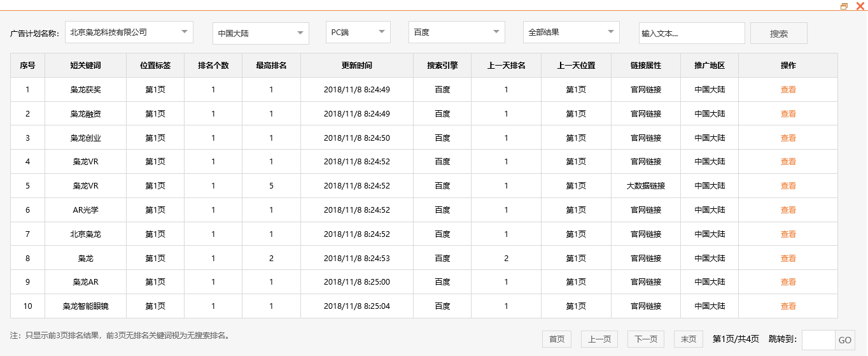Click update time 2018/11/8 8:25:04
This screenshot has width=868, height=356.
tap(357, 306)
